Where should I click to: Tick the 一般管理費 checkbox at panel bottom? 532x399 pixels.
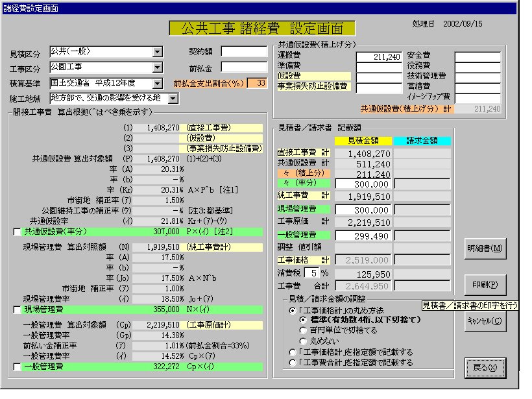coord(17,367)
